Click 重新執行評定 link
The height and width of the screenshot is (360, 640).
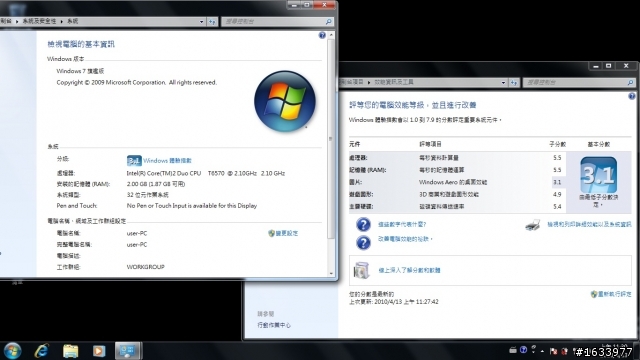coord(615,294)
